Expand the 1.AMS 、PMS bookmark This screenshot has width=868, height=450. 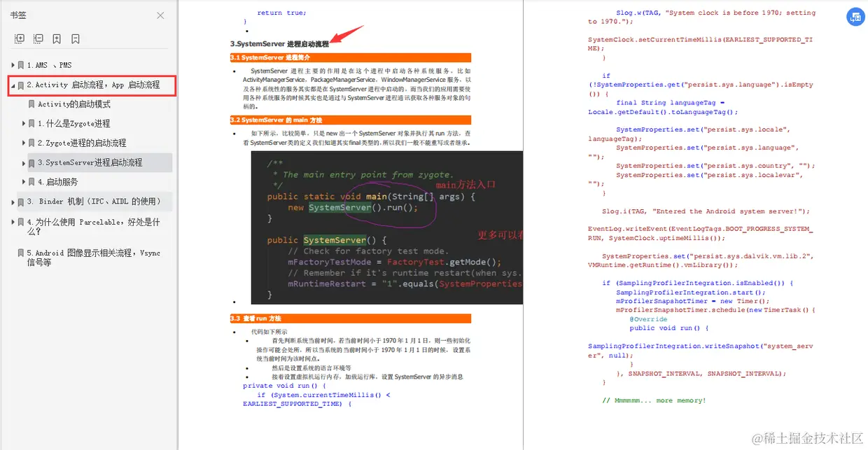[x=13, y=65]
